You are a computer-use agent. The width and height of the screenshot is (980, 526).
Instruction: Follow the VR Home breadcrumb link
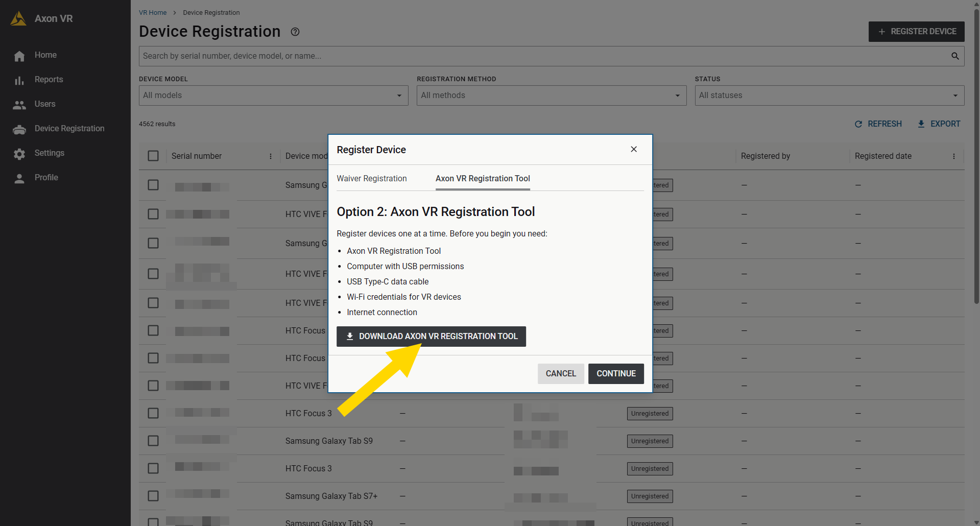(x=153, y=13)
